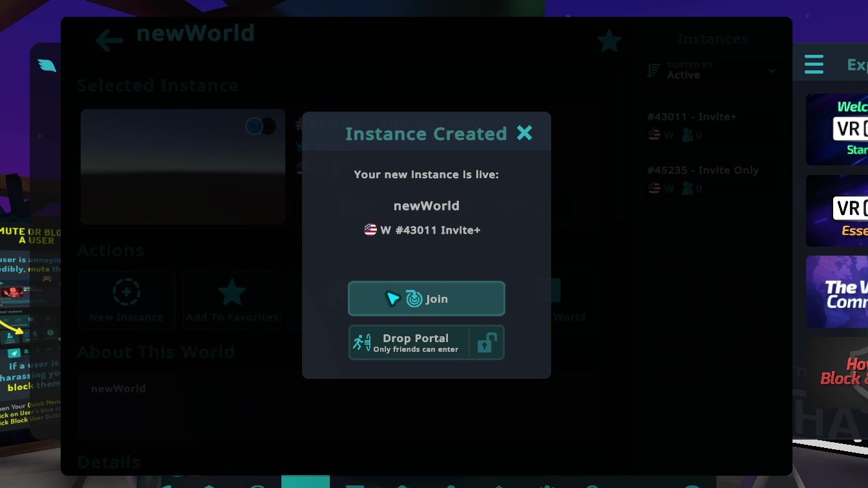Click the user count icon for #45235
Viewport: 868px width, 488px height.
687,188
